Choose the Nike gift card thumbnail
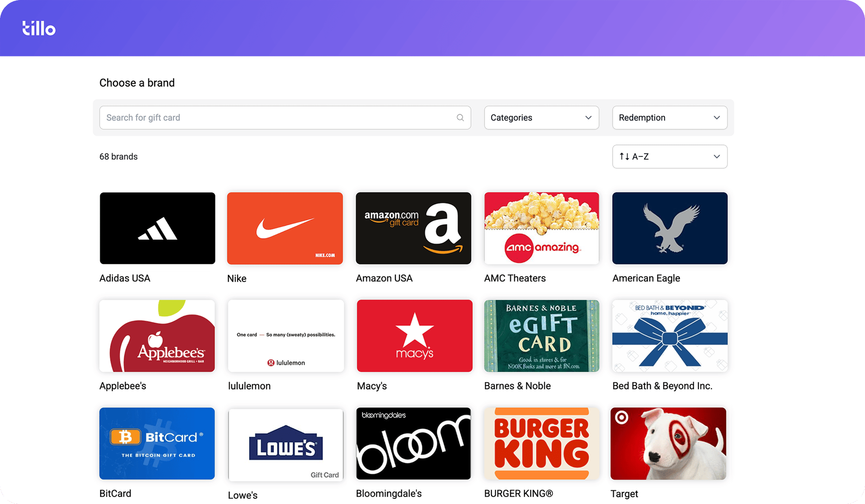865x504 pixels. [285, 228]
